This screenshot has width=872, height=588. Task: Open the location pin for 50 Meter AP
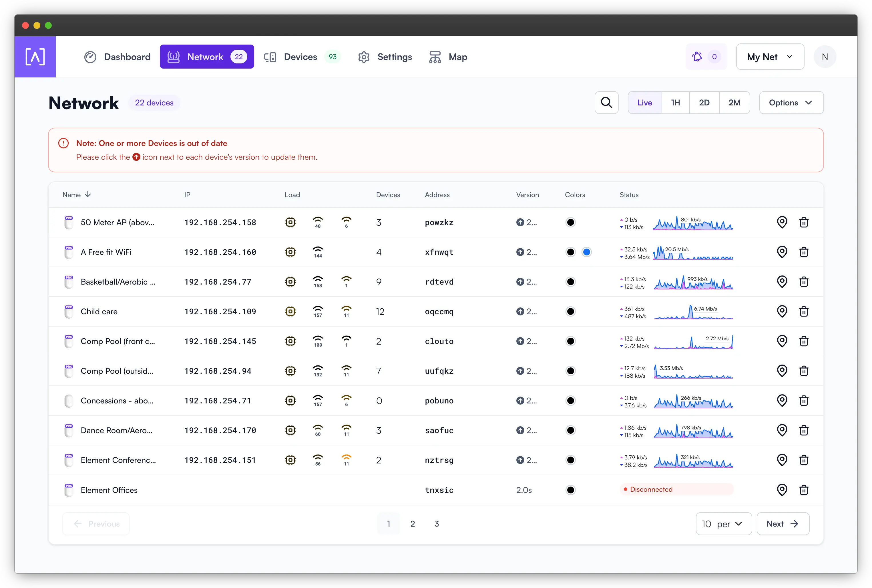(782, 222)
